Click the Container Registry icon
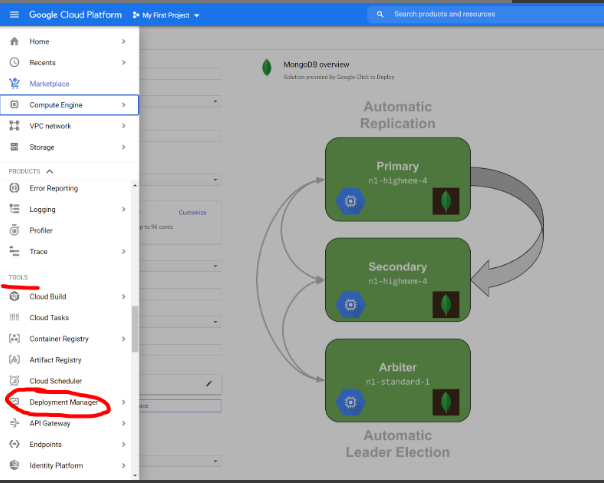Viewport: 604px width, 483px height. (14, 338)
